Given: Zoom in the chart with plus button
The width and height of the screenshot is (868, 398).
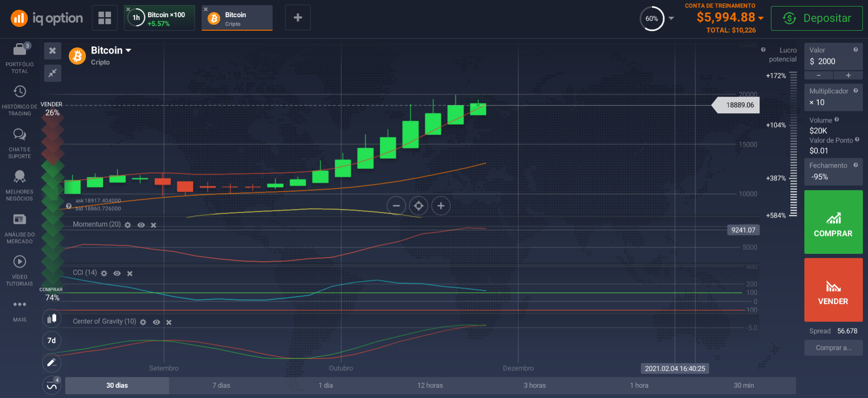Looking at the screenshot, I should click(x=441, y=206).
